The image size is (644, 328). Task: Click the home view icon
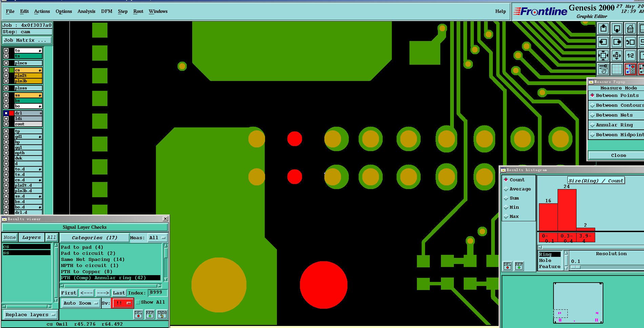point(630,28)
